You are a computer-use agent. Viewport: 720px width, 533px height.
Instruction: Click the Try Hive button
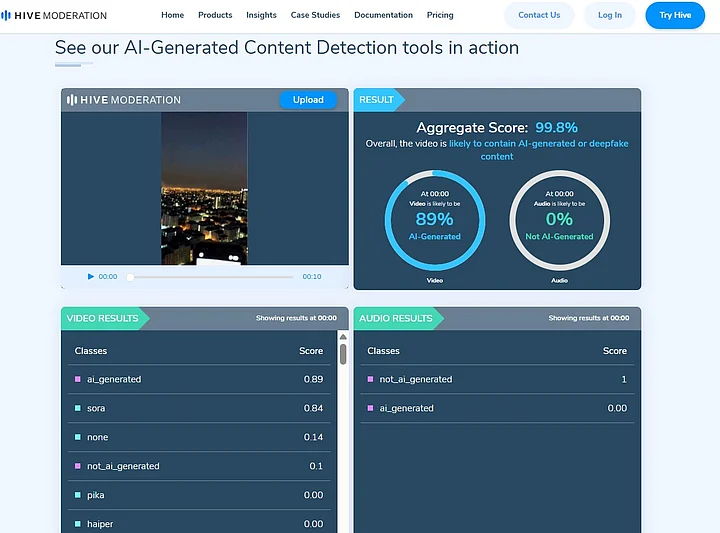point(675,15)
